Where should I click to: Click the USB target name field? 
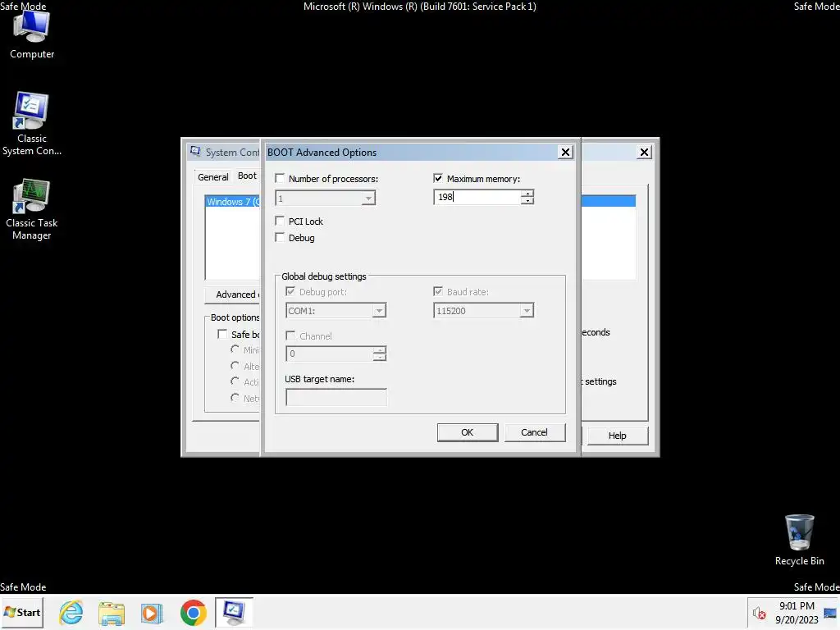(336, 397)
